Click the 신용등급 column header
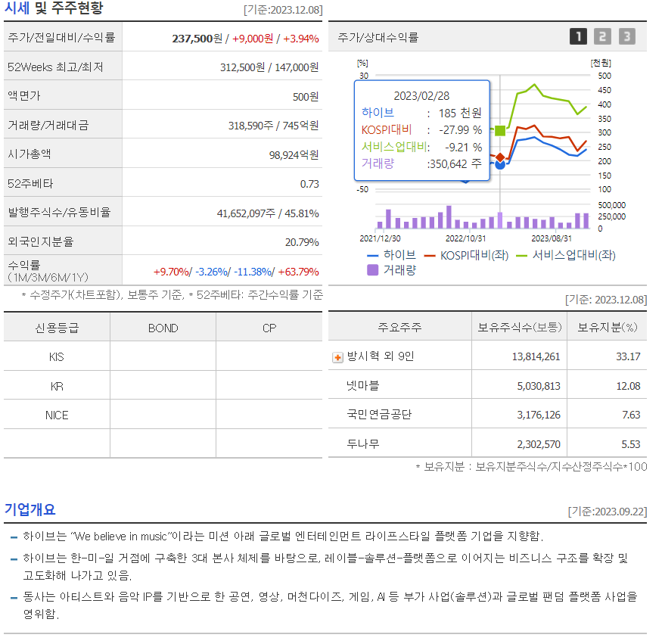 (x=57, y=328)
